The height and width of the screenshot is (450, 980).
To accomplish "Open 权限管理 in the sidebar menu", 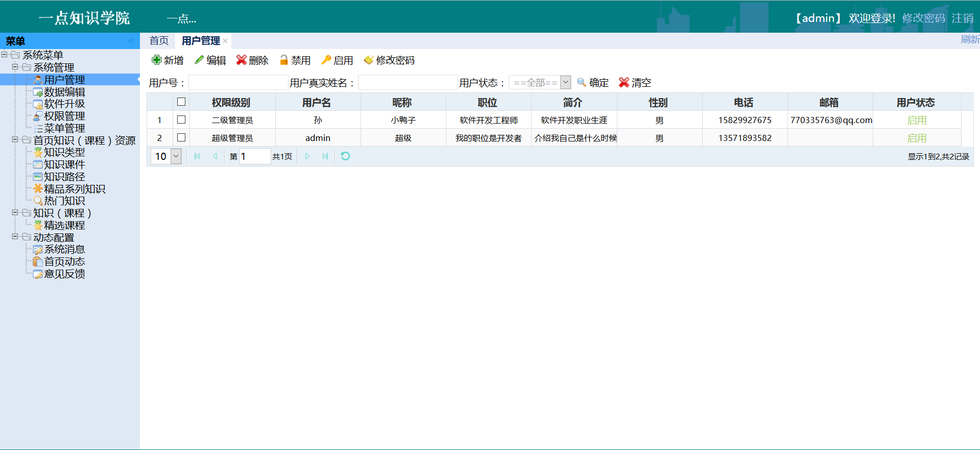I will click(x=64, y=116).
